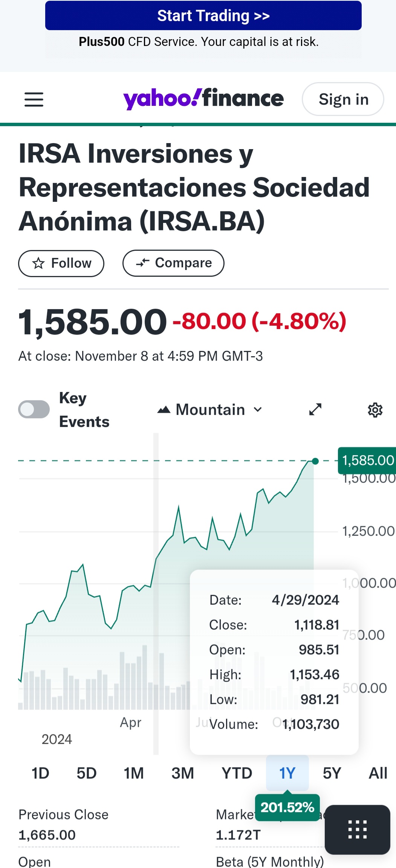This screenshot has height=868, width=396.
Task: Click the 1,250.00 y-axis label
Action: pyautogui.click(x=368, y=531)
